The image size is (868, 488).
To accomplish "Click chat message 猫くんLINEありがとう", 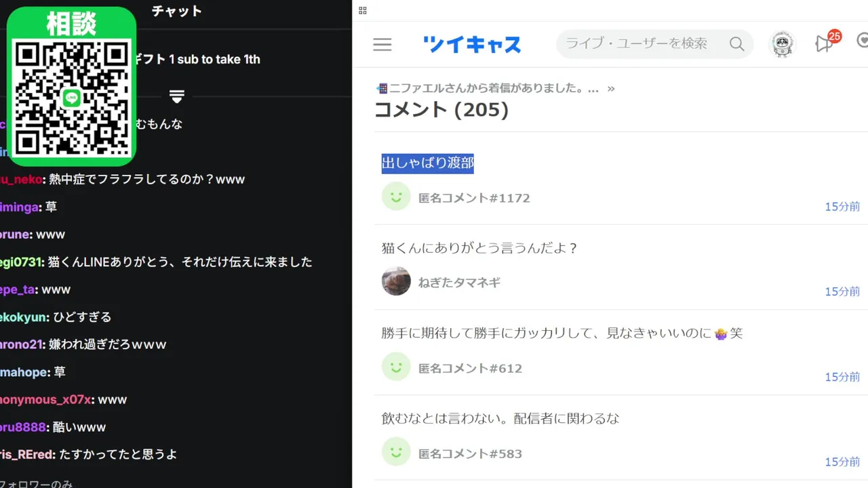I will pos(180,262).
